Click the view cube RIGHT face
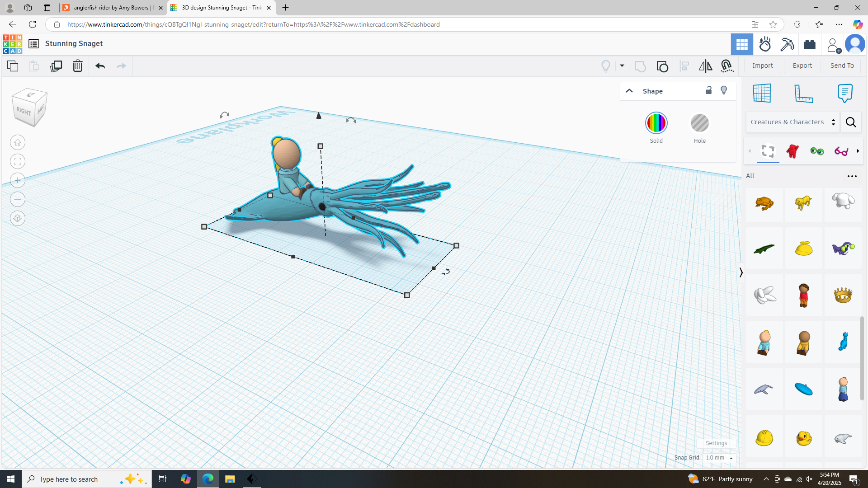This screenshot has height=488, width=868. (x=24, y=111)
